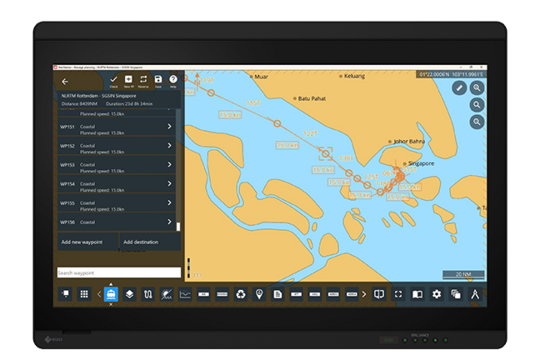Click the recycle arrows icon

coord(241,294)
